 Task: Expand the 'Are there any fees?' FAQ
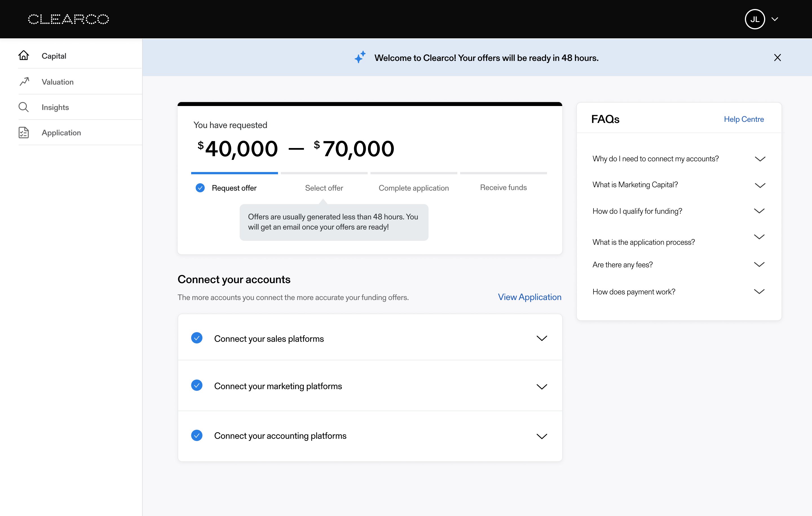759,264
